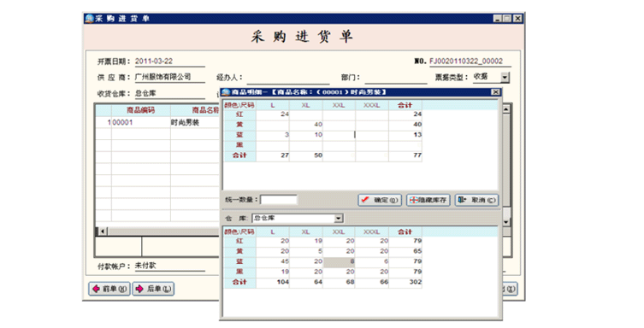This screenshot has width=644, height=328.
Task: Click stock grid 黄 row XL value 5
Action: 306,251
